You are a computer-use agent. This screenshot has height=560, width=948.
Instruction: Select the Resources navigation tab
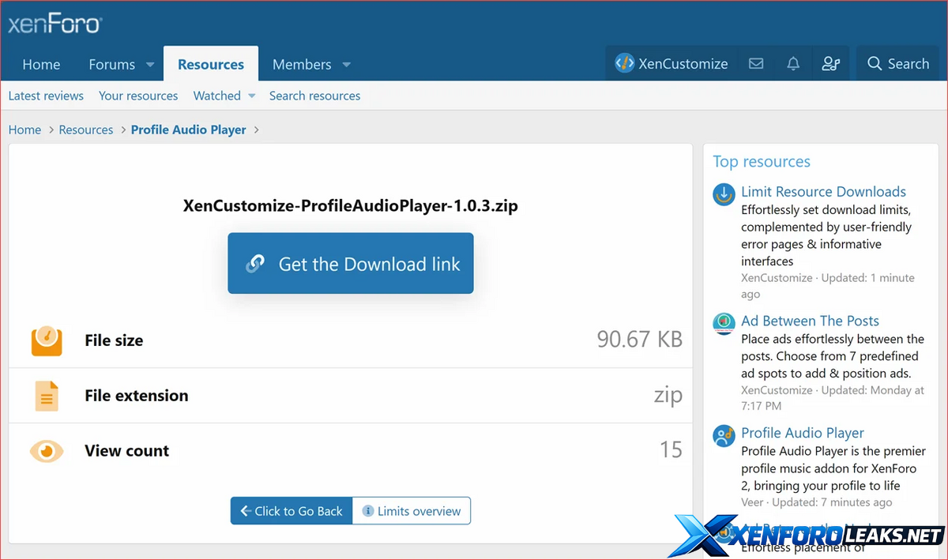(211, 65)
